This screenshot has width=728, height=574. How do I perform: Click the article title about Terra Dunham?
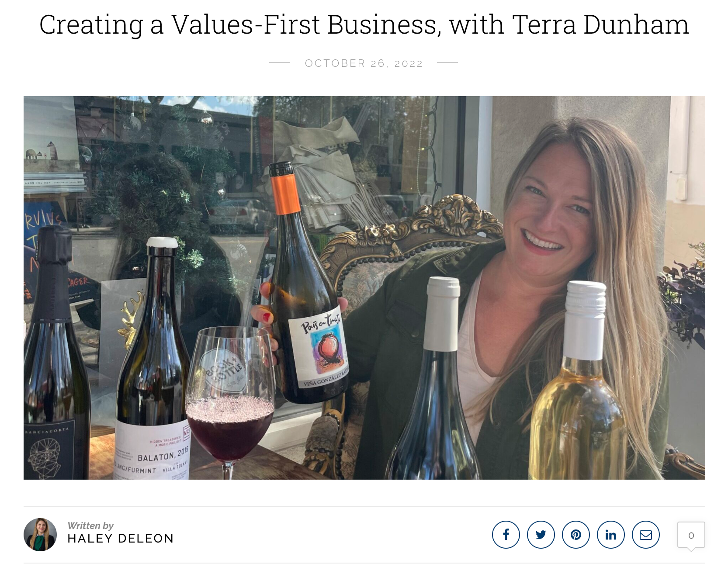[x=364, y=24]
